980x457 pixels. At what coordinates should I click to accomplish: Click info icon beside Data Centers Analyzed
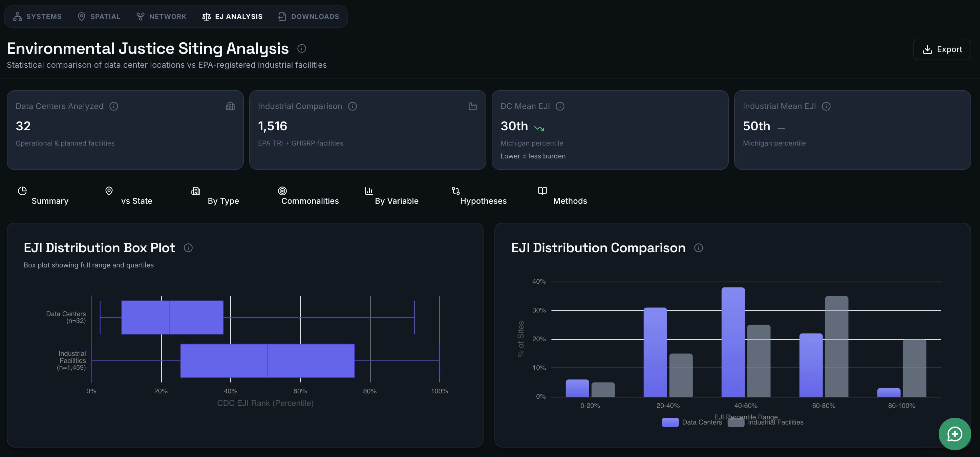[114, 106]
